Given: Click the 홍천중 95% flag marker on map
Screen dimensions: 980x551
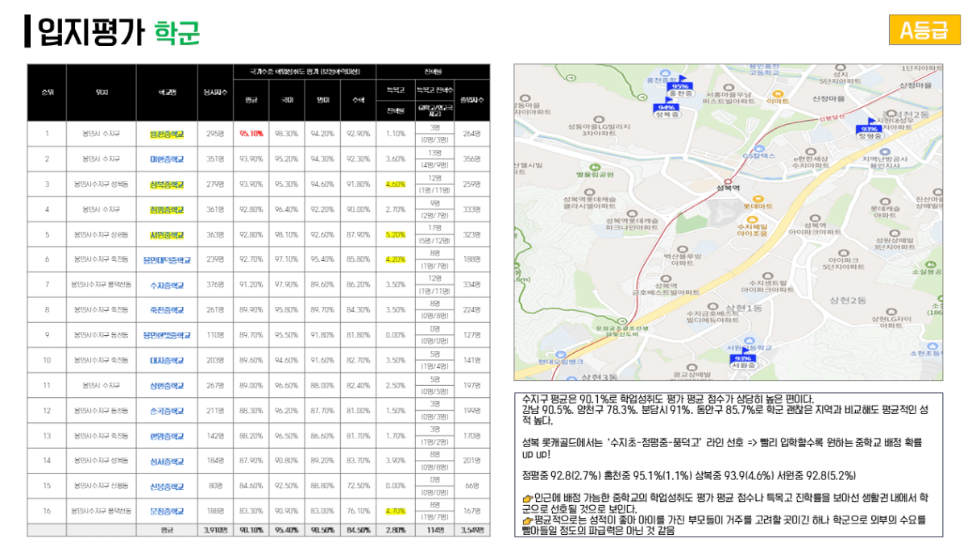Looking at the screenshot, I should pyautogui.click(x=680, y=88).
